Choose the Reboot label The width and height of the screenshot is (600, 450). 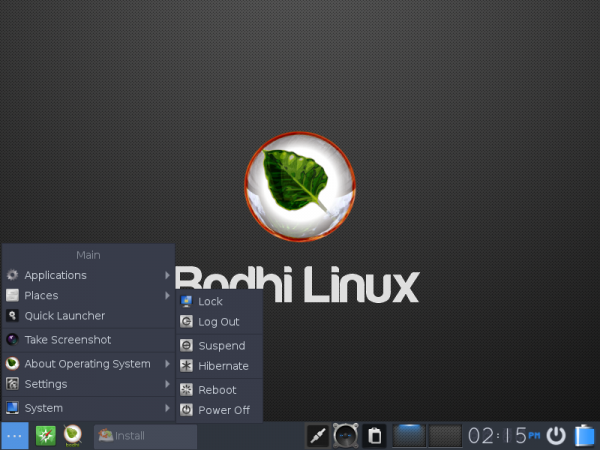[217, 390]
